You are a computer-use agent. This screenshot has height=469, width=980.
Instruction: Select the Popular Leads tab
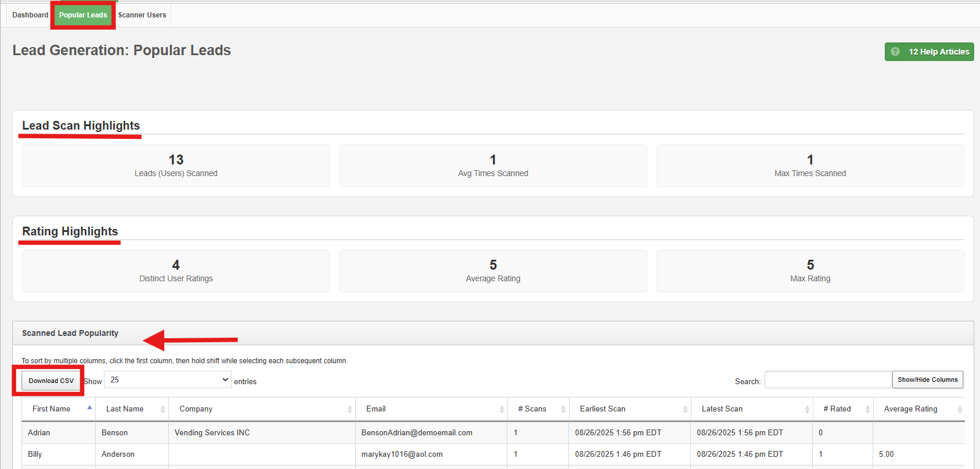pyautogui.click(x=83, y=15)
